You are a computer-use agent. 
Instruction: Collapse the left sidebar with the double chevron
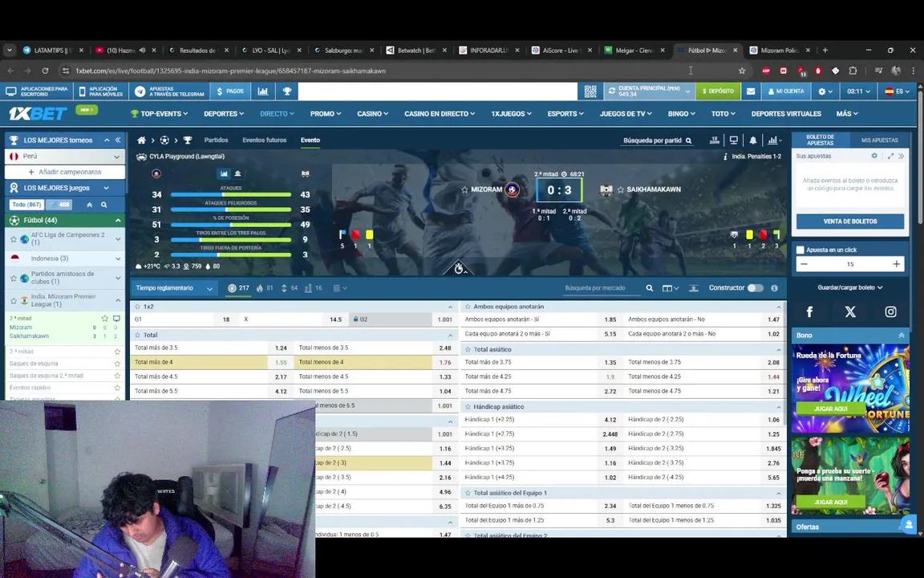118,140
